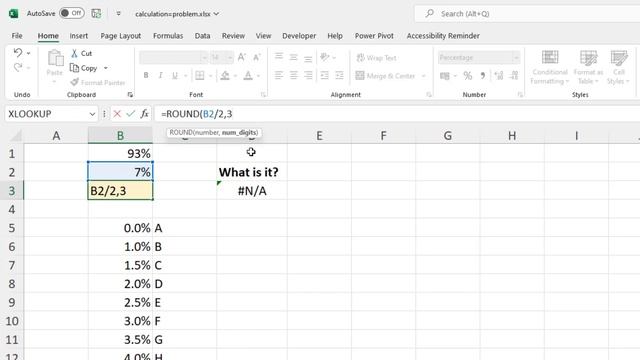The width and height of the screenshot is (640, 360).
Task: Click Align Left icon
Action: 279,76
